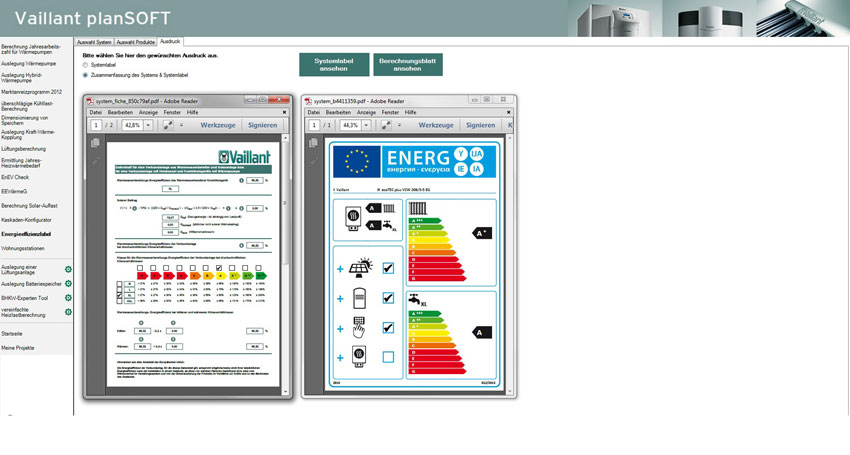Open Berechnung Solar-Auflast in sidebar
This screenshot has height=455, width=850.
[29, 206]
